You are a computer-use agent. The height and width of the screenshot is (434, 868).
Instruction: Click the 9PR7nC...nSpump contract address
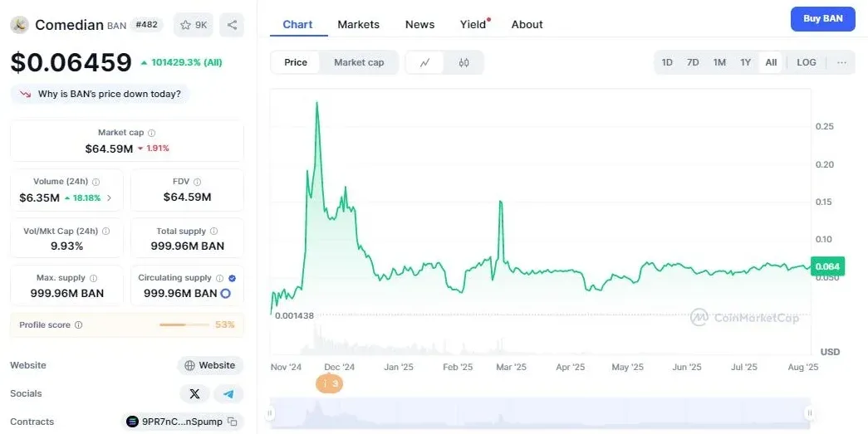point(182,422)
